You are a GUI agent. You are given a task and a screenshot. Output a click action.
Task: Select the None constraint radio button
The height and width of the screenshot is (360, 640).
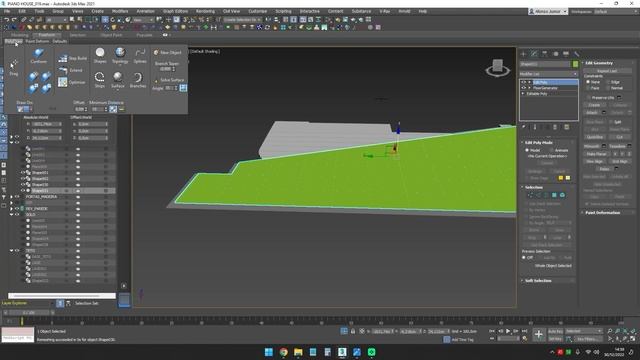coord(588,82)
